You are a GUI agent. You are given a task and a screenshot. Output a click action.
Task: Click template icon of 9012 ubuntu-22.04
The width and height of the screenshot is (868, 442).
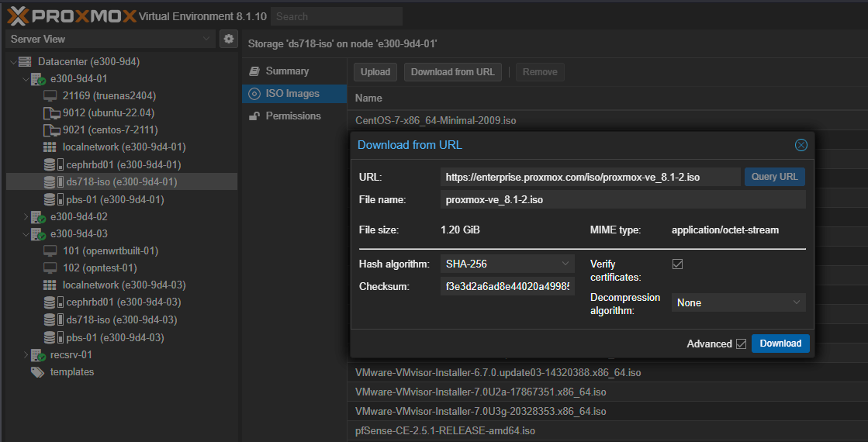pyautogui.click(x=51, y=113)
